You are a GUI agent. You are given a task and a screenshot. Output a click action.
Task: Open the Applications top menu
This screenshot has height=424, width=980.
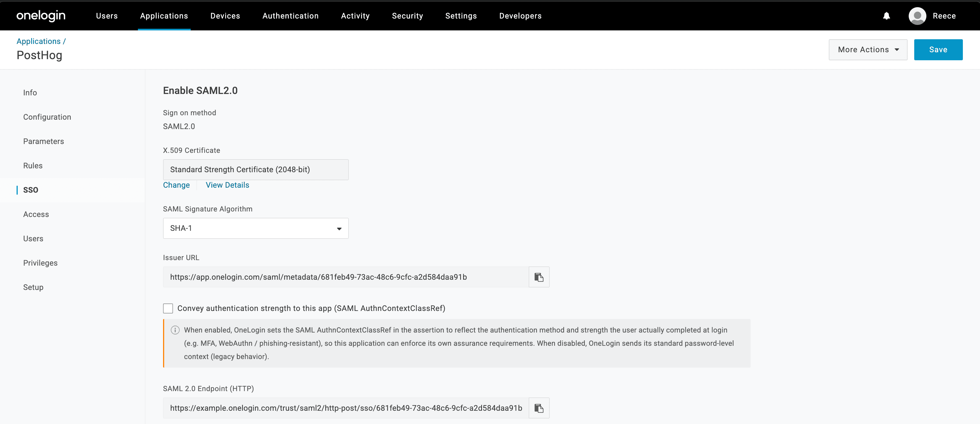pos(164,15)
